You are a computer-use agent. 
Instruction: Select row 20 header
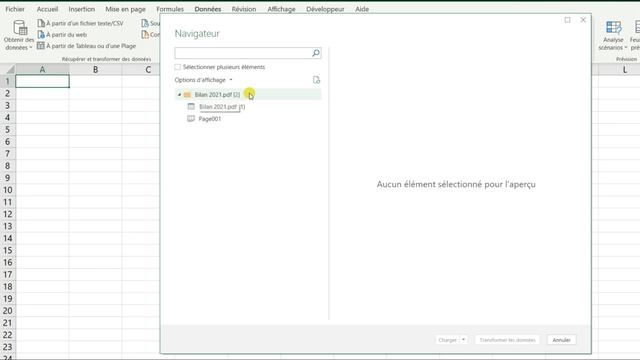point(7,311)
